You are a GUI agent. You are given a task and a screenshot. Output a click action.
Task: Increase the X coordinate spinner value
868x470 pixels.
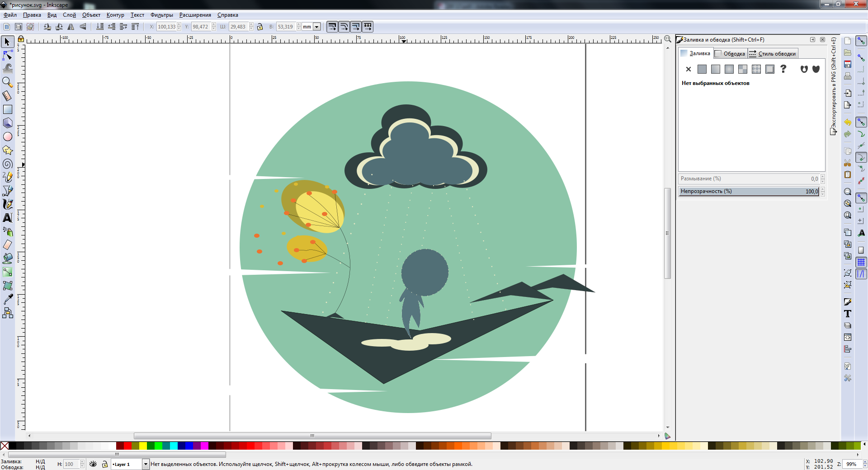[x=179, y=25]
